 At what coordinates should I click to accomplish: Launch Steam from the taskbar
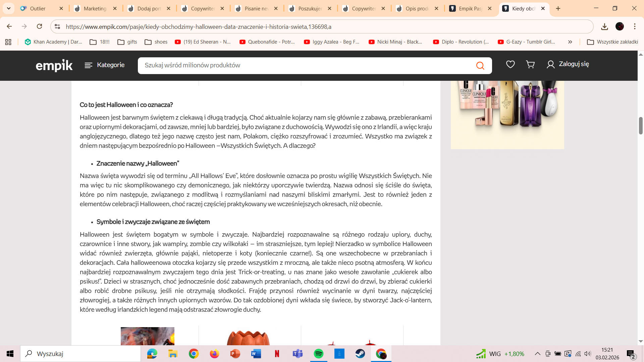coord(360,354)
